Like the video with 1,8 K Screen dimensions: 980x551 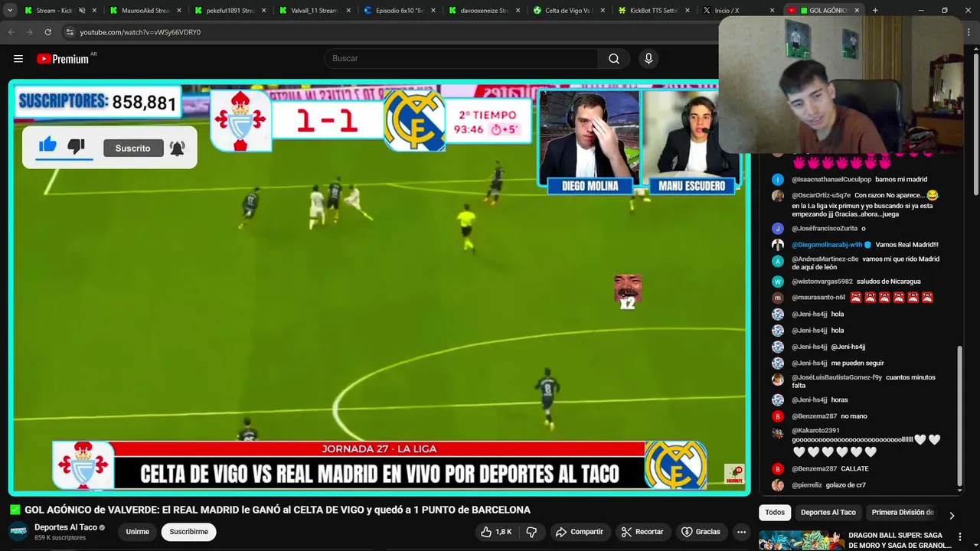[496, 532]
